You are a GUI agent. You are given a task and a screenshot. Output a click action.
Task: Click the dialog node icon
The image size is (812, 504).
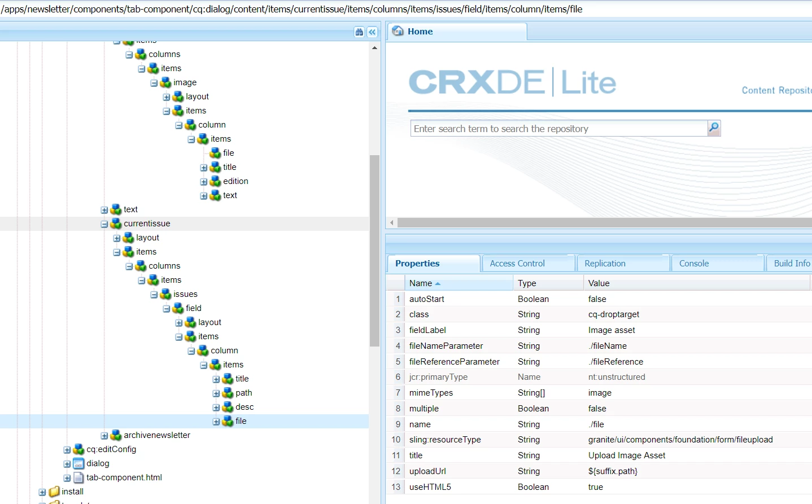78,463
